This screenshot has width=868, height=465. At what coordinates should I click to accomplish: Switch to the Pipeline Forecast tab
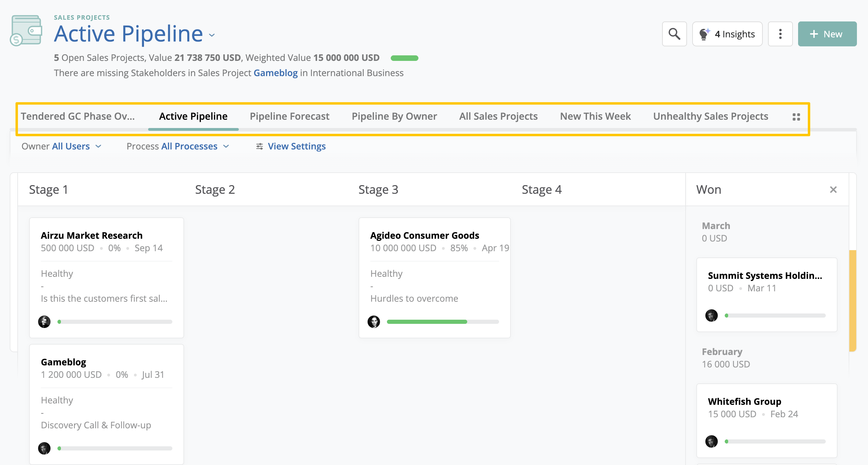click(x=289, y=116)
